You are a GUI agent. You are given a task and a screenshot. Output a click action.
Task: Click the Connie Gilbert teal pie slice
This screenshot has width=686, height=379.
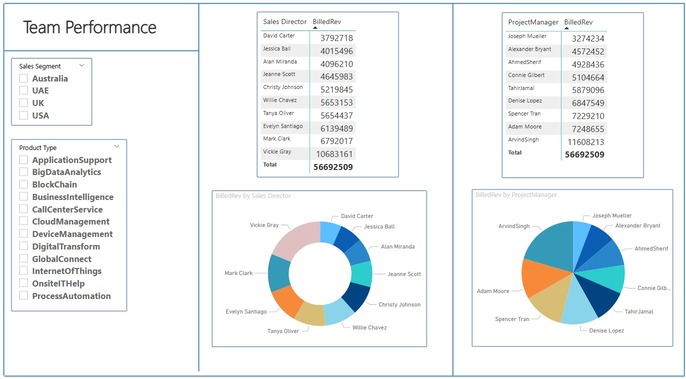pos(606,277)
